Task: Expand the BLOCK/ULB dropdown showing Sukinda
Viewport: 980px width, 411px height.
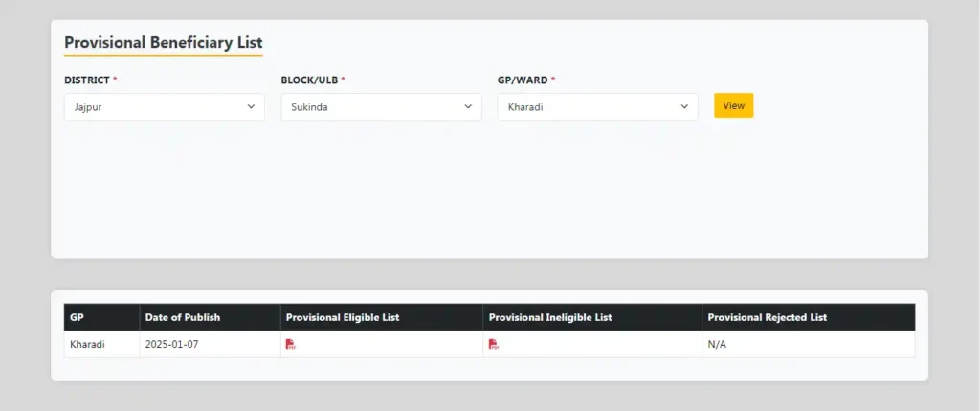Action: point(381,107)
